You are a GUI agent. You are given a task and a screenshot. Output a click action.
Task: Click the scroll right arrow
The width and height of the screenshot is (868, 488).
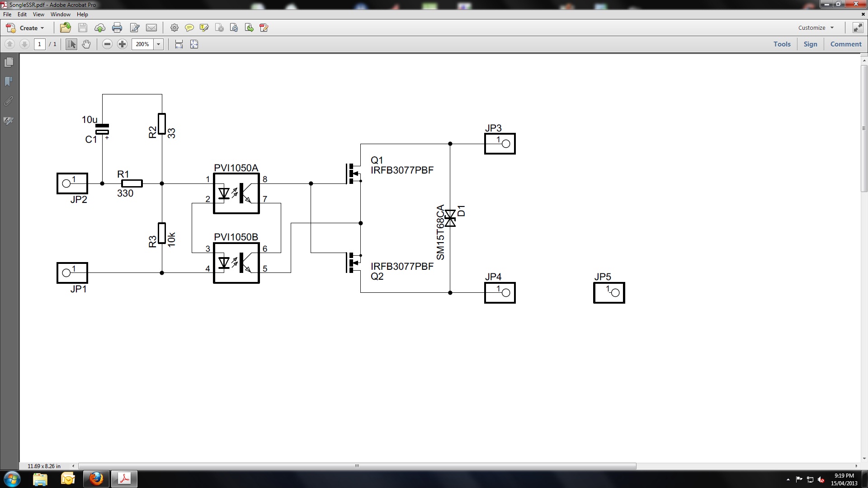(856, 466)
